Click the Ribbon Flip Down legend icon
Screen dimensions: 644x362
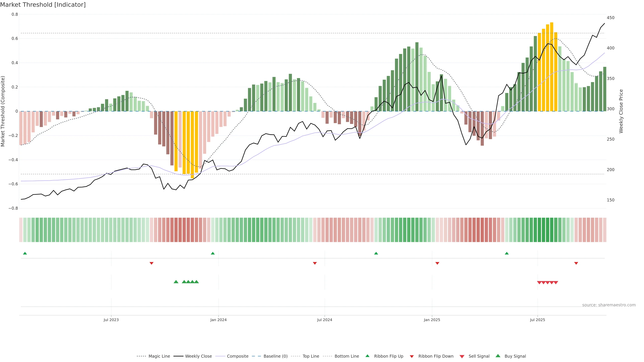[412, 356]
